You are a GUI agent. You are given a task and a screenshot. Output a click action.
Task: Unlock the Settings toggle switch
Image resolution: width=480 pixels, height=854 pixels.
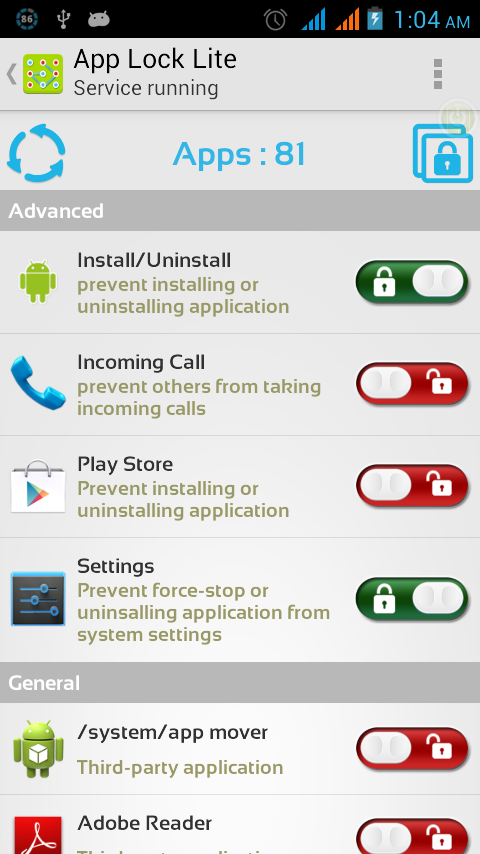412,599
